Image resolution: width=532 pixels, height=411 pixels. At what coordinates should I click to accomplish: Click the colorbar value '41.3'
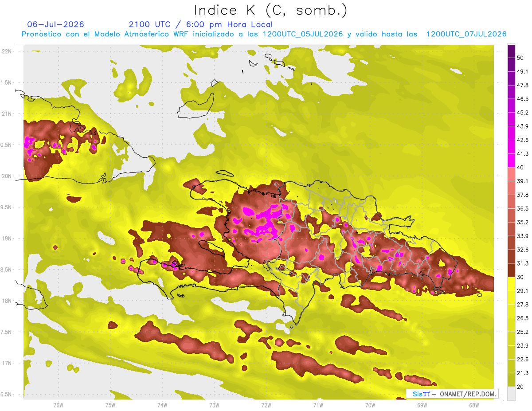(x=523, y=154)
